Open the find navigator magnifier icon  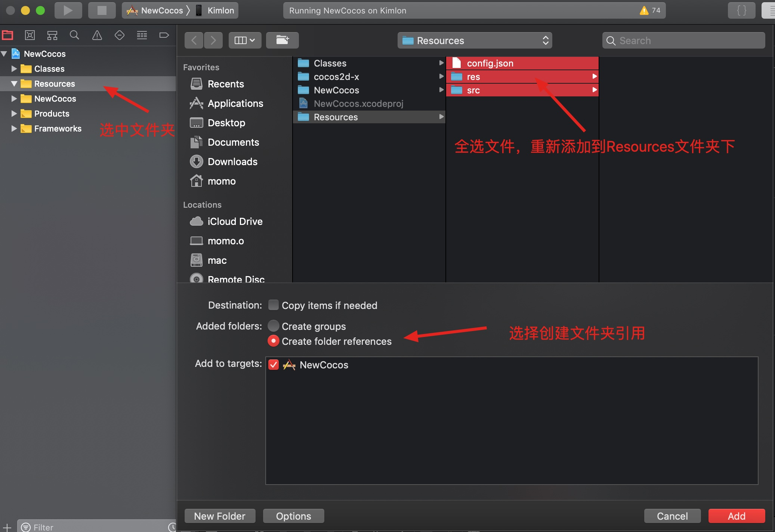(x=74, y=35)
